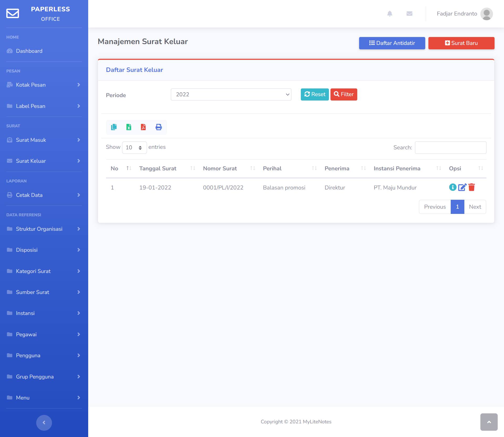
Task: Open the Pengguna sidebar item
Action: [x=44, y=355]
